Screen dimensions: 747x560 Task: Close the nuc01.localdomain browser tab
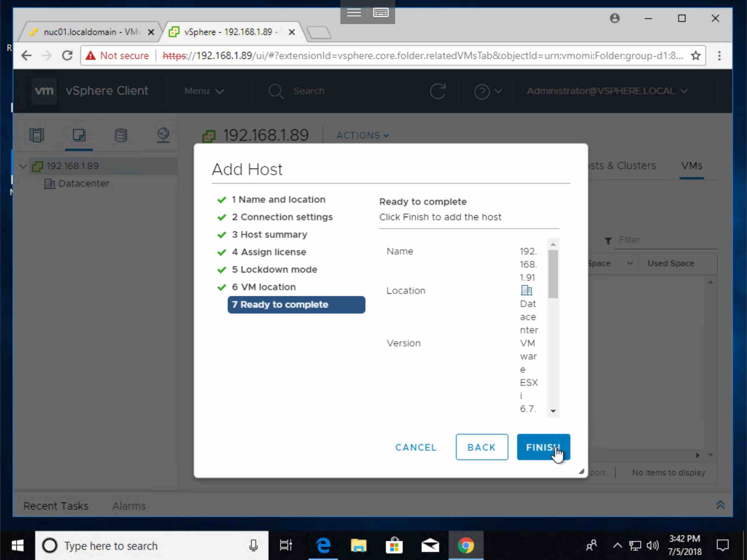pos(151,32)
